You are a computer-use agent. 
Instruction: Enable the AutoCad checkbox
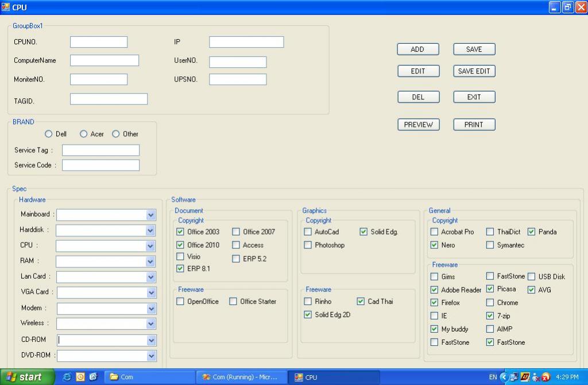[x=308, y=232]
